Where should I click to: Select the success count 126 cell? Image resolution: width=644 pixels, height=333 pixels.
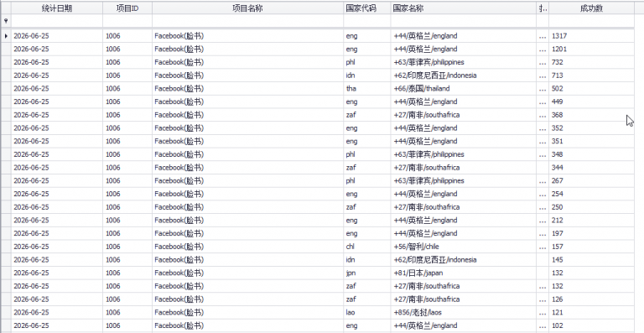click(x=591, y=299)
